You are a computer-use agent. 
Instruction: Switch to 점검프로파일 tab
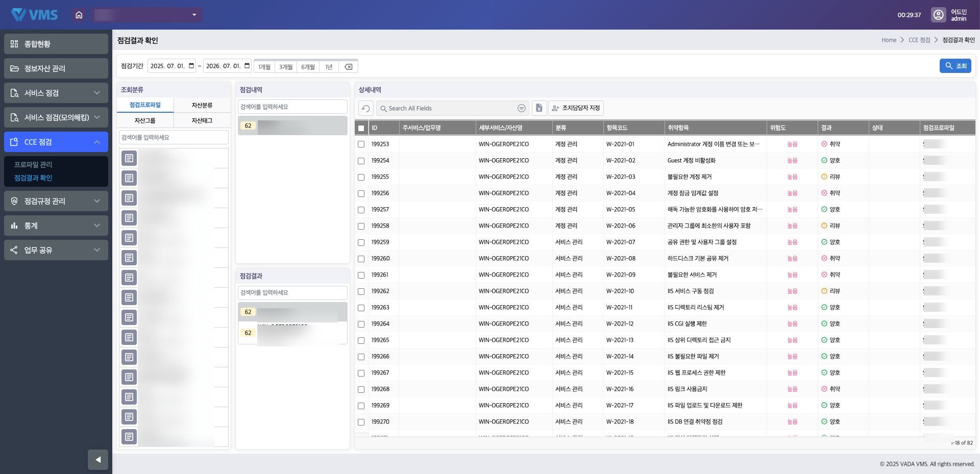coord(145,105)
